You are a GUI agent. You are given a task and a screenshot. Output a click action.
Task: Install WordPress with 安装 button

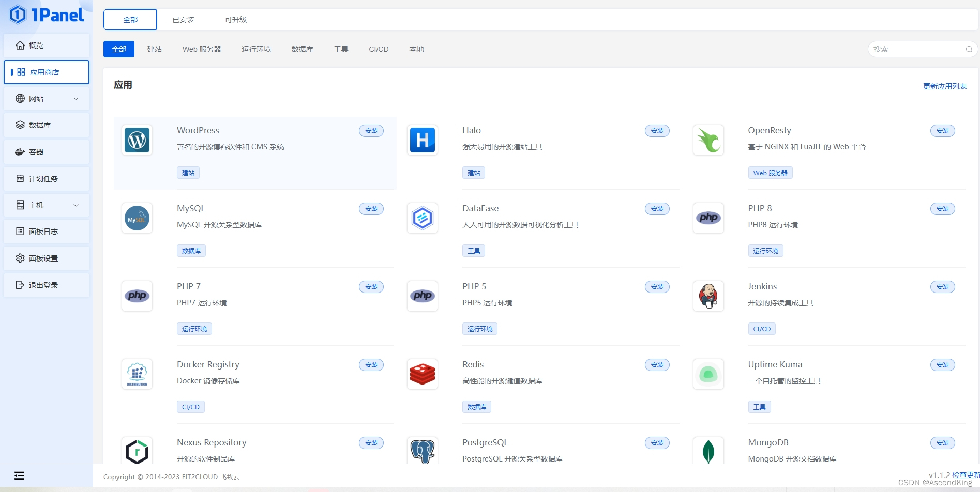(x=371, y=131)
